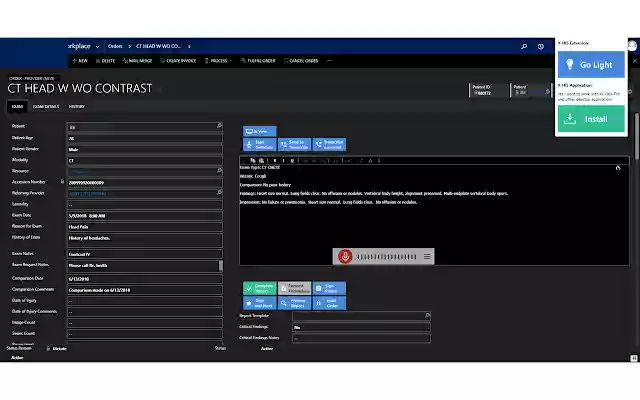
Task: Click the lock icon beside Accession Number
Action: [62, 182]
